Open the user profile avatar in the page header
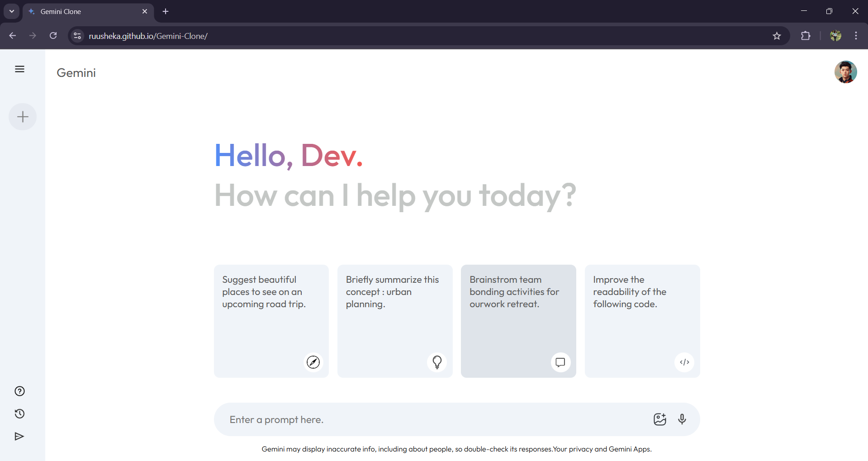The image size is (868, 461). (x=845, y=72)
